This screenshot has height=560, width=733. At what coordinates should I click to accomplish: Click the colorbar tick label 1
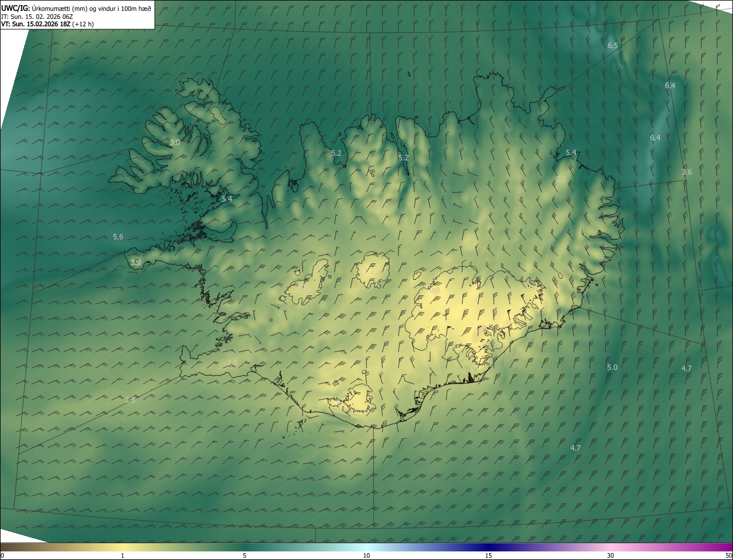click(122, 555)
